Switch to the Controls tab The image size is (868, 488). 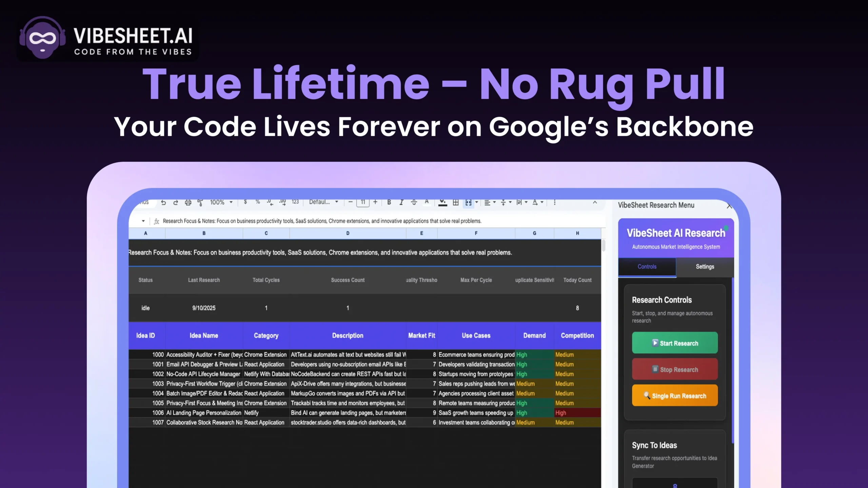(x=647, y=267)
